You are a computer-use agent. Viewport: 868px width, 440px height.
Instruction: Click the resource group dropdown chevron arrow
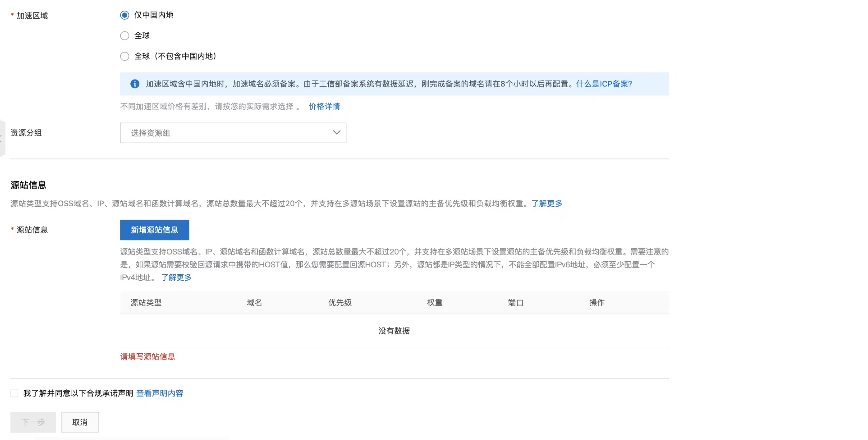click(x=336, y=133)
